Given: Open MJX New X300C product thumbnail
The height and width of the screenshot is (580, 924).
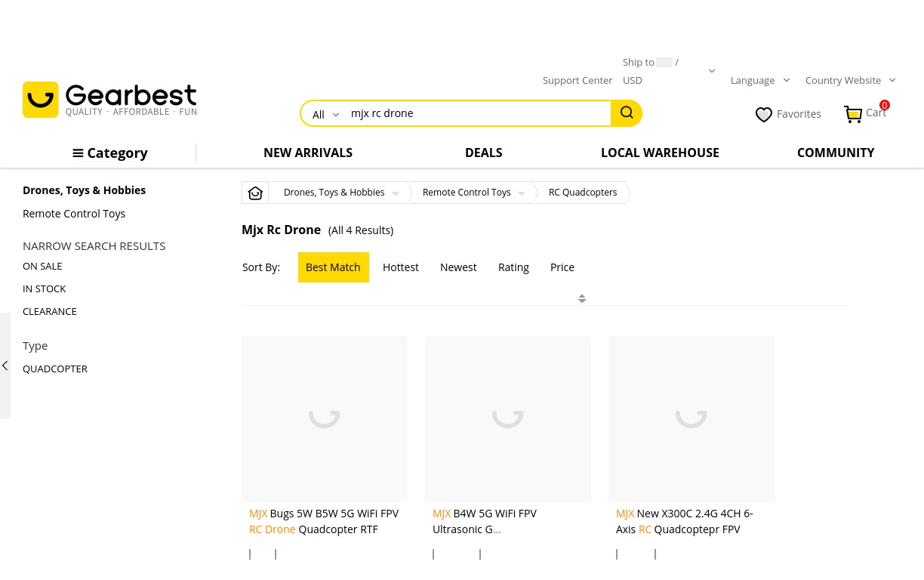Looking at the screenshot, I should [x=691, y=419].
